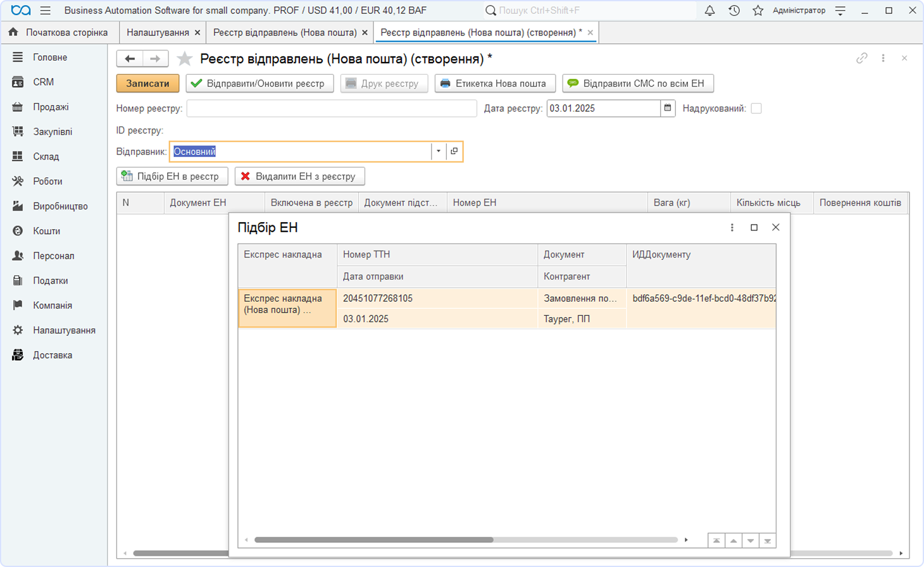Screen dimensions: 924x567
Task: Select TTH number 20451077268105 cell
Action: point(437,298)
